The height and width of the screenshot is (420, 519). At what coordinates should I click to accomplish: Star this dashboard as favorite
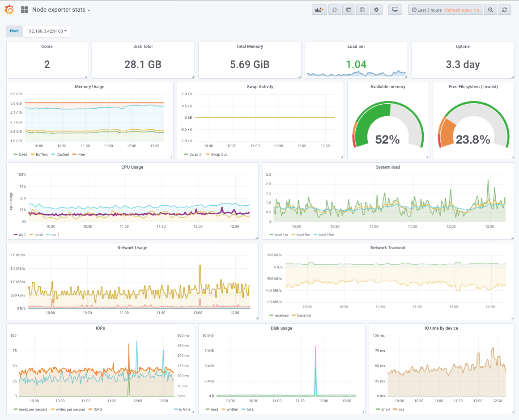coord(334,10)
